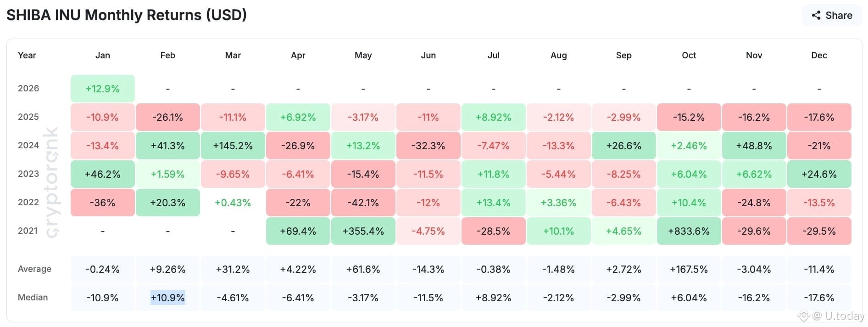The width and height of the screenshot is (868, 327).
Task: Select the Jan column header
Action: click(x=102, y=55)
